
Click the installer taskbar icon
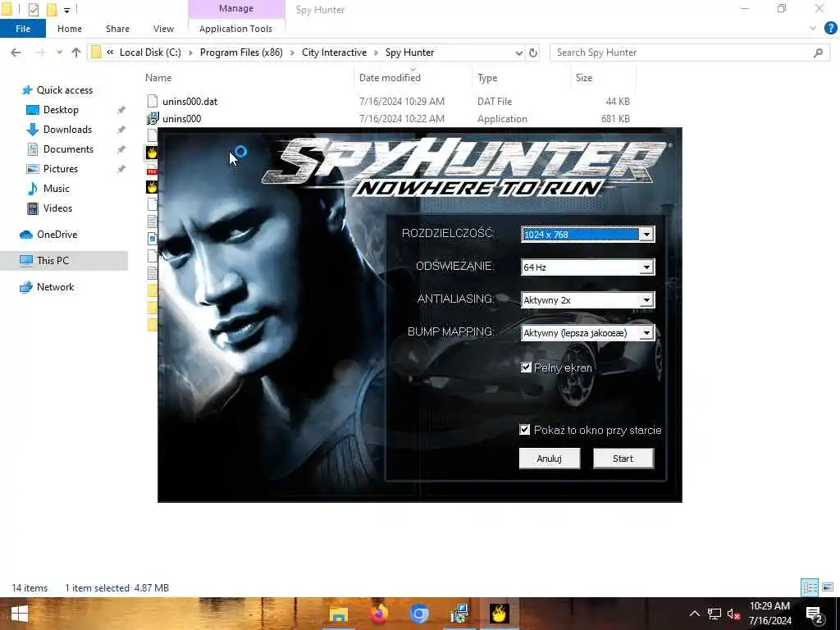[459, 614]
